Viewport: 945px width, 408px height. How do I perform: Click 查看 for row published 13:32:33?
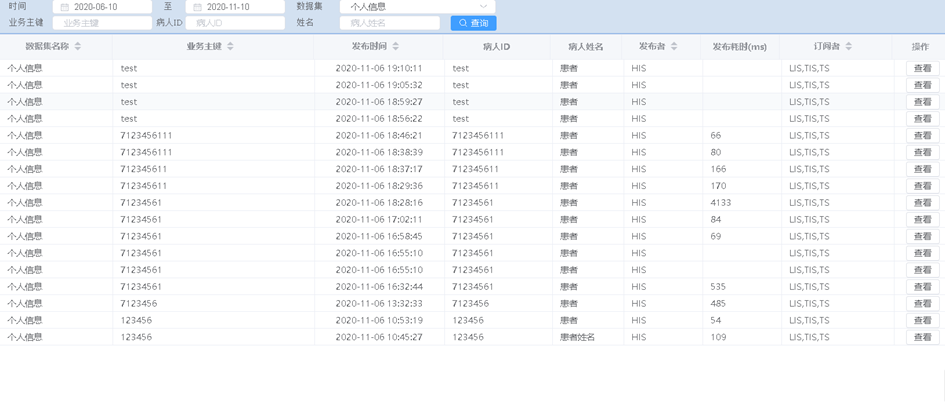tap(923, 304)
